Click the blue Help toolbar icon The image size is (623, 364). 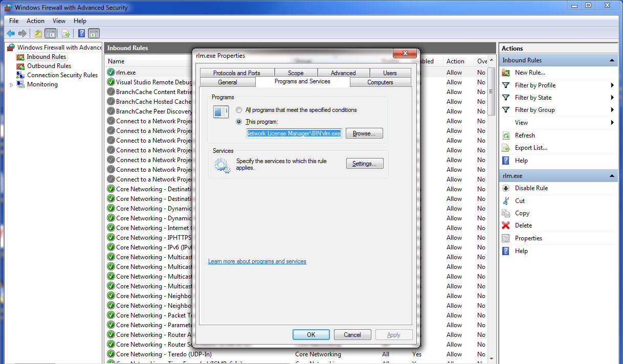[82, 34]
